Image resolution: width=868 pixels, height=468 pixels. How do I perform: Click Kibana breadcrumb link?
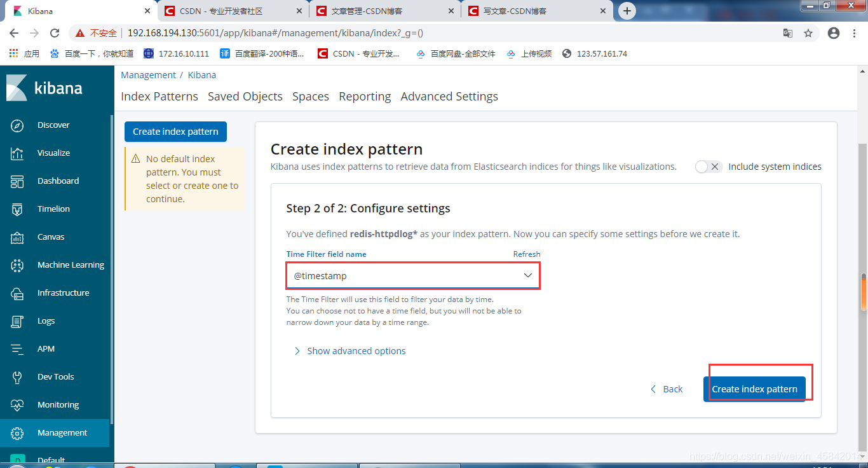point(202,75)
